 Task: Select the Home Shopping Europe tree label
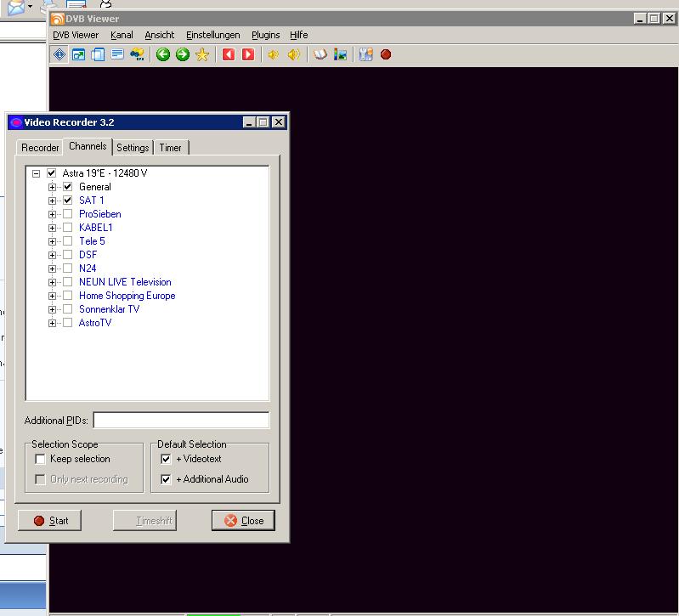(127, 296)
